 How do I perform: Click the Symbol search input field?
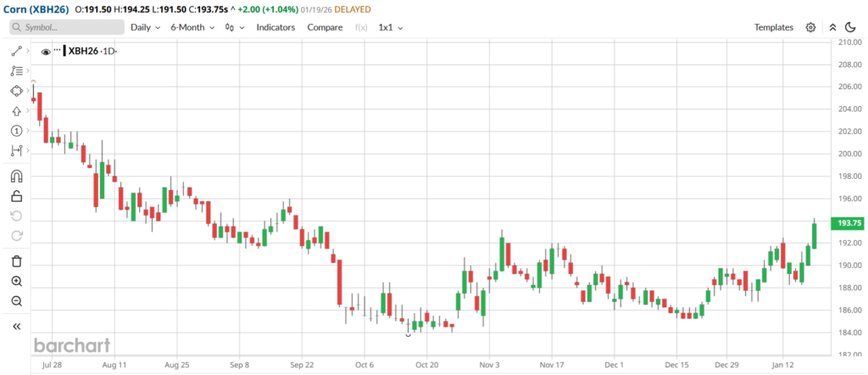[66, 27]
